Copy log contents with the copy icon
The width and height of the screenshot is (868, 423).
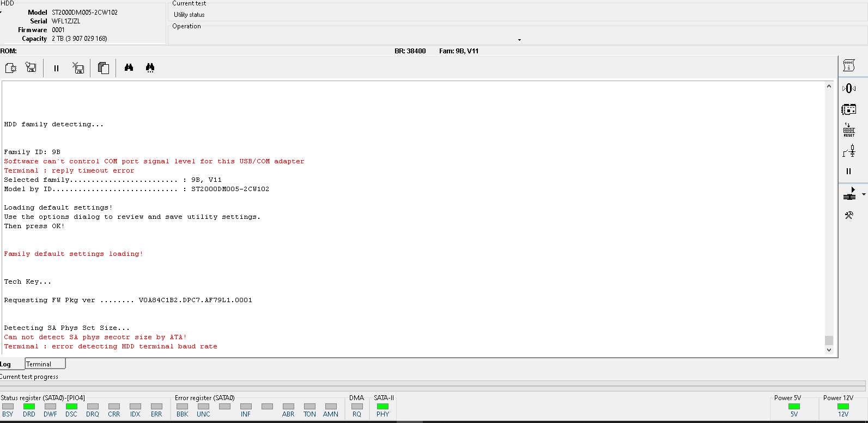(103, 68)
